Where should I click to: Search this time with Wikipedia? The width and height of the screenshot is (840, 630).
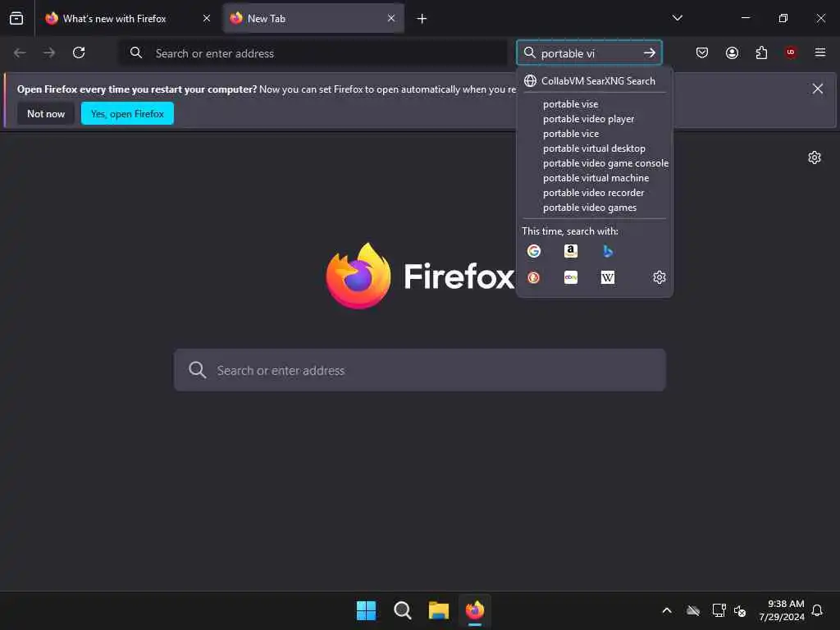(x=608, y=277)
